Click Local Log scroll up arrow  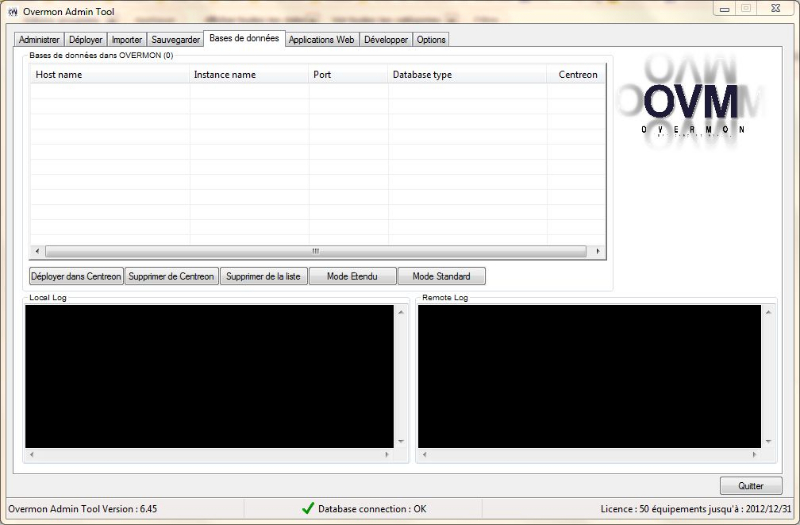(401, 312)
